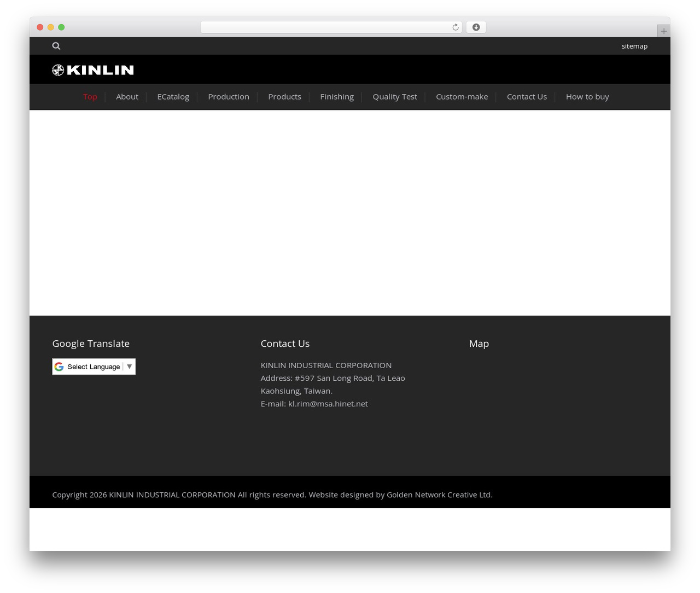Open the Custom-make menu item

[x=462, y=97]
